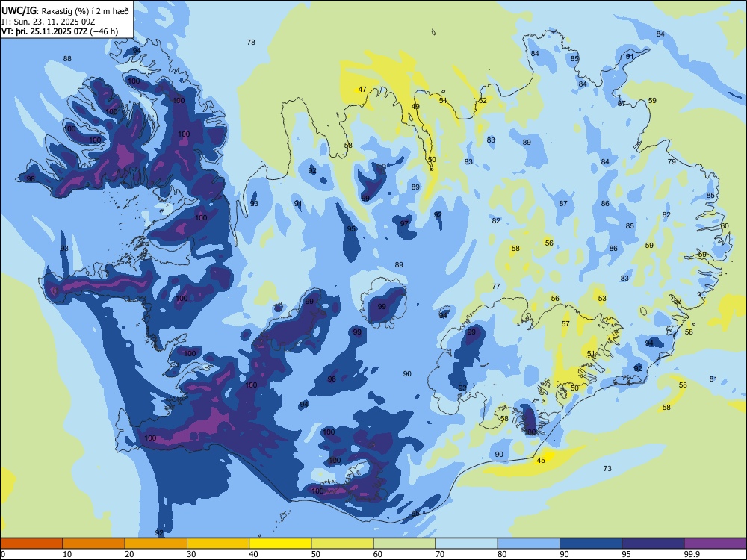Viewport: 747px width, 560px height.
Task: Click the humidity value '98' on the western peninsula
Action: click(31, 179)
